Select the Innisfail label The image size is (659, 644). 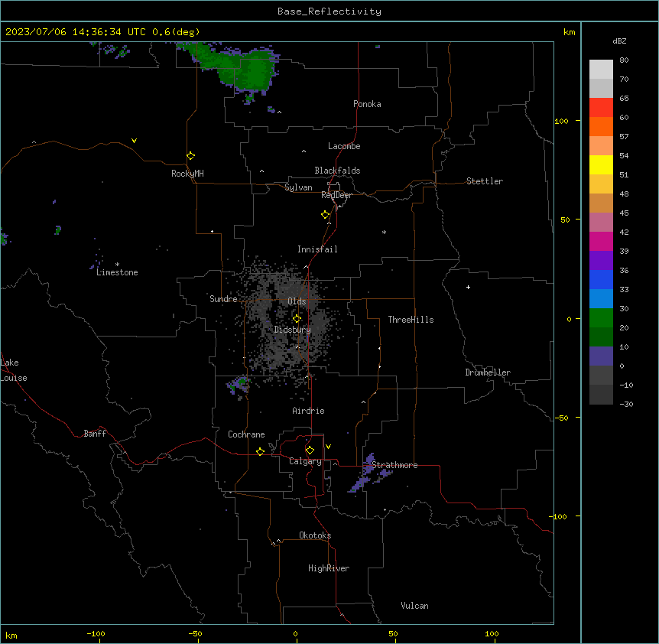tap(317, 249)
